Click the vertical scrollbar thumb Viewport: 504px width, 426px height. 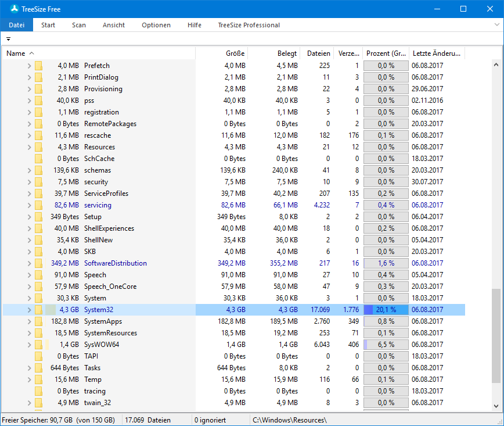coord(496,336)
